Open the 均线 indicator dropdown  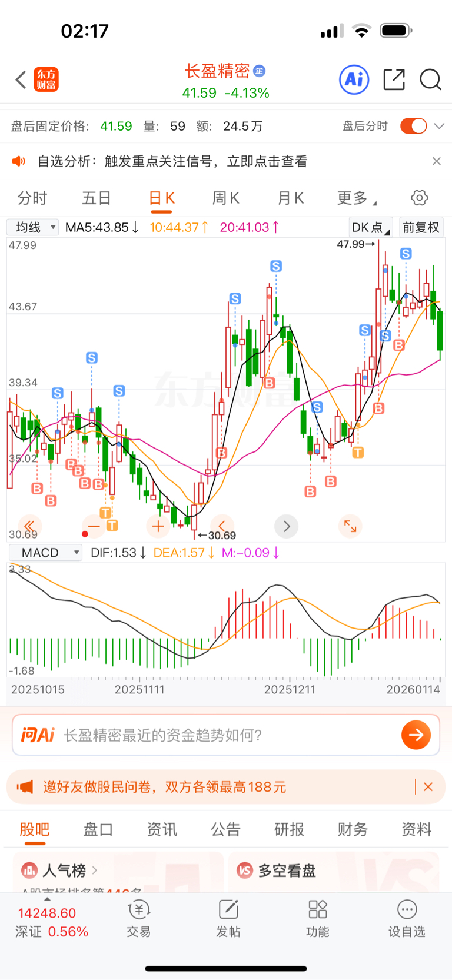coord(33,227)
